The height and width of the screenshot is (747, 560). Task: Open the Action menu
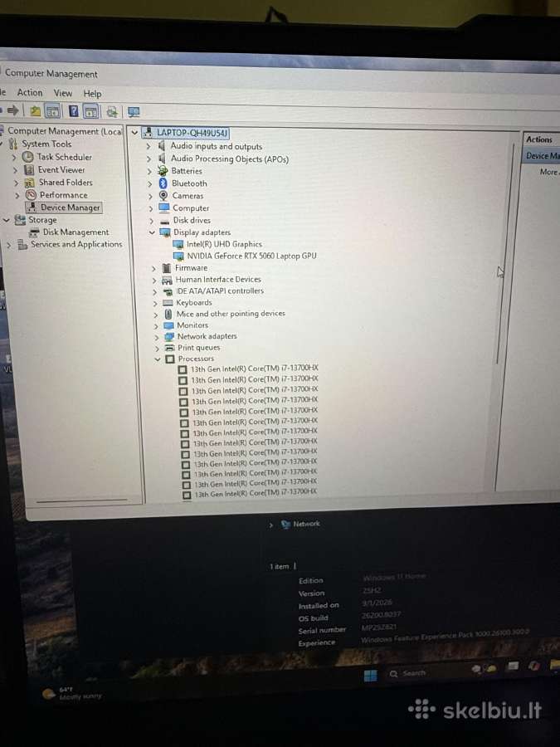coord(30,92)
